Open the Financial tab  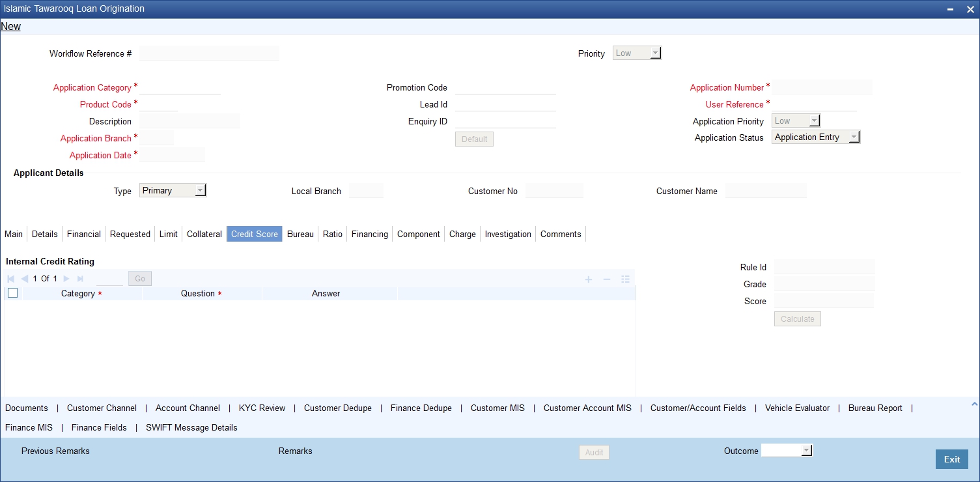(x=84, y=234)
